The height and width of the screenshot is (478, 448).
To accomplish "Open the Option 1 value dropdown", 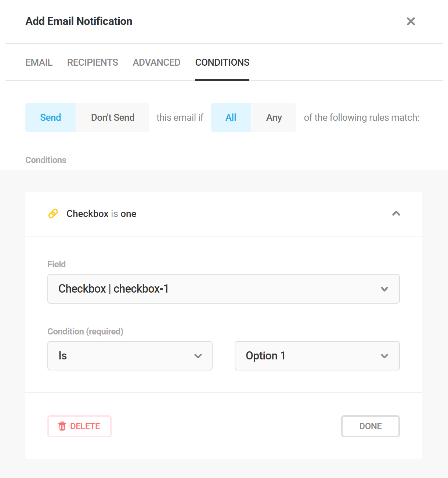I will [x=317, y=356].
